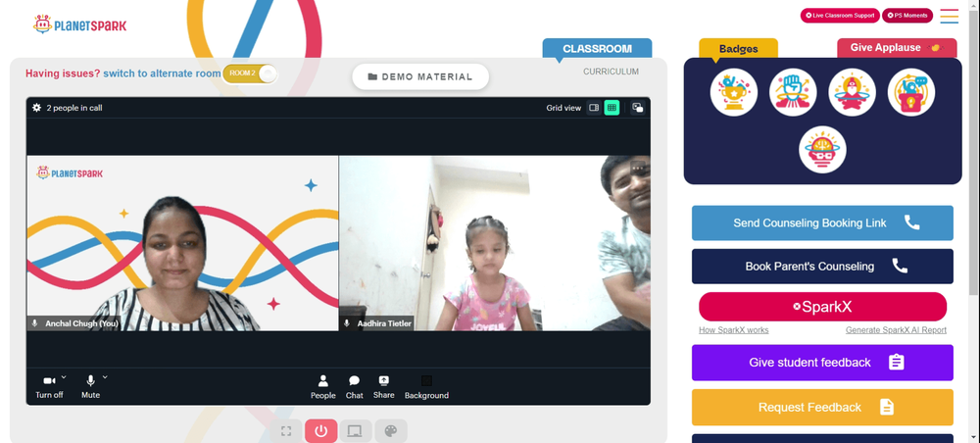Award the trophy badge
This screenshot has width=980, height=443.
pos(734,92)
